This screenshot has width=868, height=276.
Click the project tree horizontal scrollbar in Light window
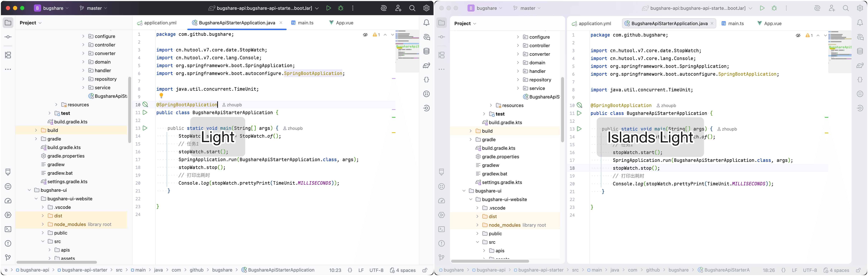click(x=57, y=262)
